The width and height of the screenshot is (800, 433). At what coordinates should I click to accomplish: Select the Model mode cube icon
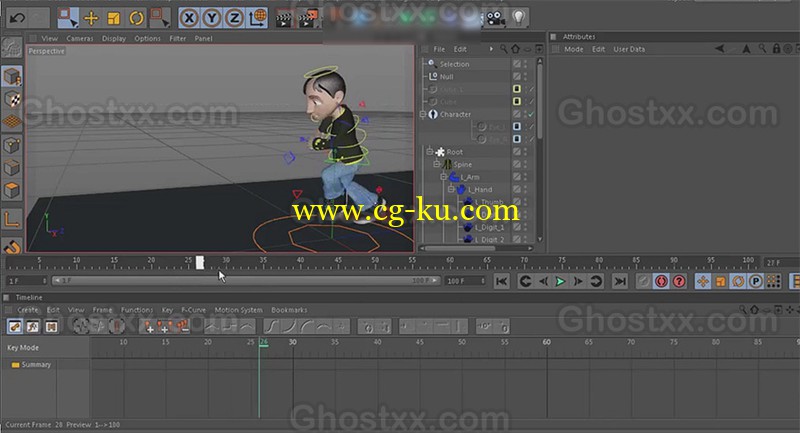click(12, 77)
